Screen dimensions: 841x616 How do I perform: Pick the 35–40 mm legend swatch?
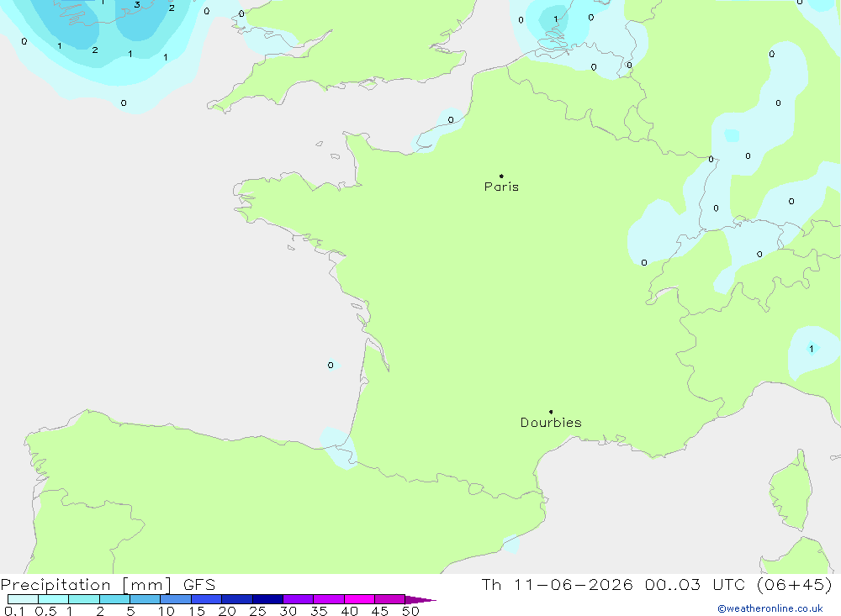(329, 599)
